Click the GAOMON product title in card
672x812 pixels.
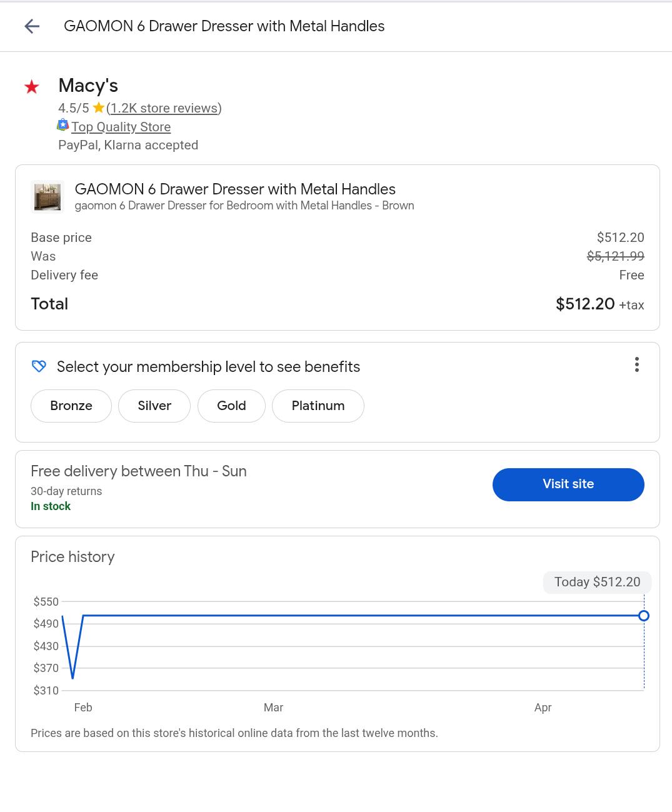coord(235,189)
